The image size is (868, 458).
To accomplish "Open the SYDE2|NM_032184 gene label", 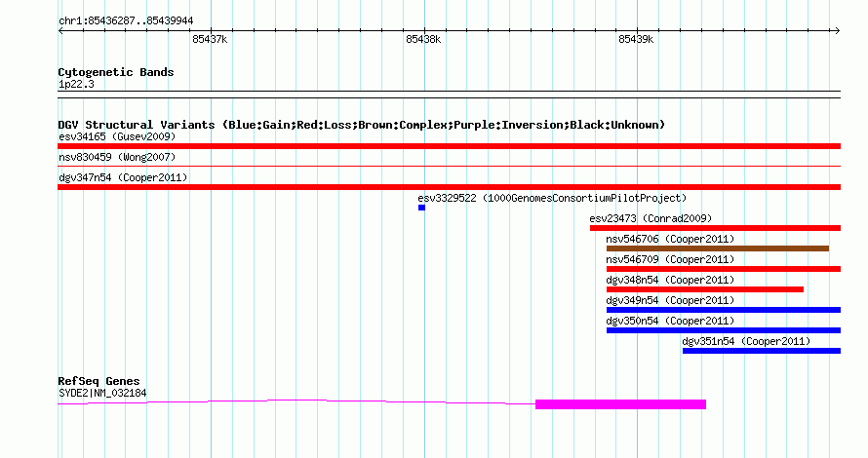I will tap(102, 394).
